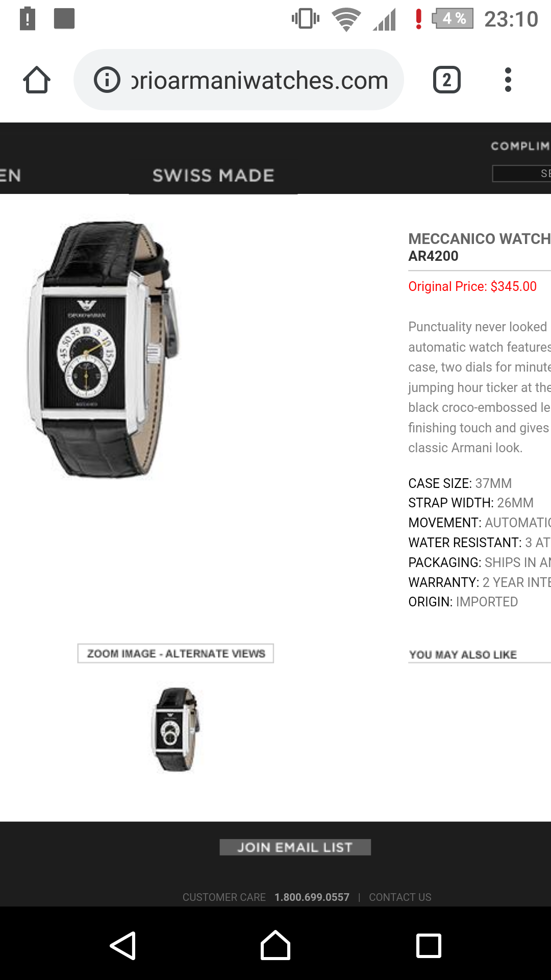
Task: Open the tab switcher showing 2 tabs
Action: point(447,80)
